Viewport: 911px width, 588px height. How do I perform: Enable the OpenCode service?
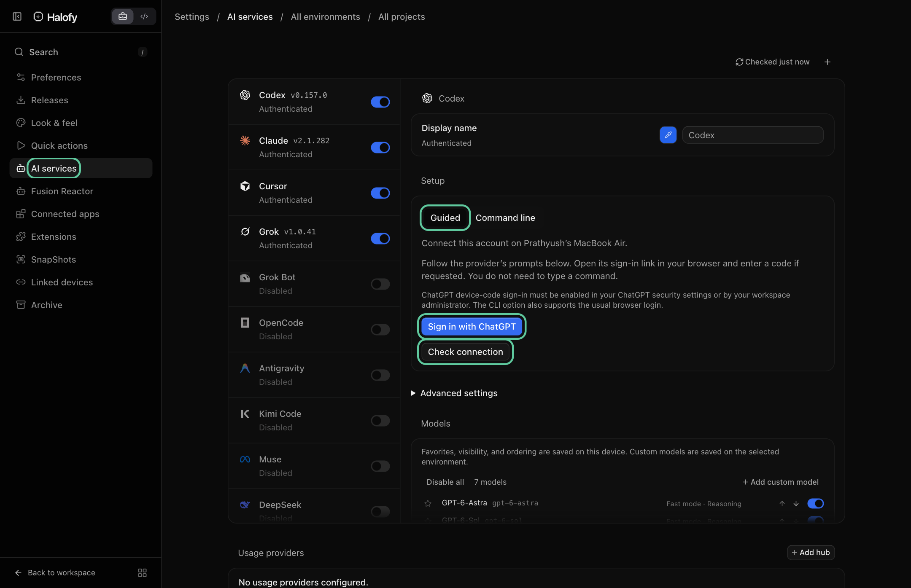[x=380, y=330]
